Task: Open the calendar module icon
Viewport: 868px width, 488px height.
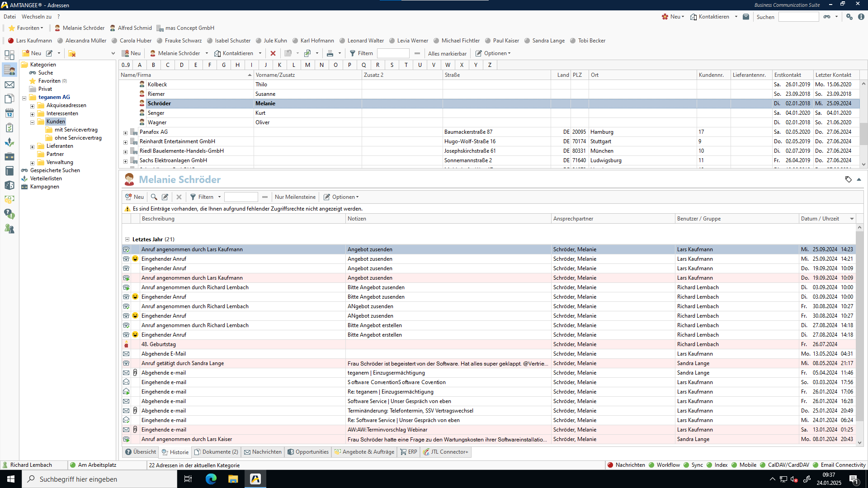Action: click(x=9, y=113)
